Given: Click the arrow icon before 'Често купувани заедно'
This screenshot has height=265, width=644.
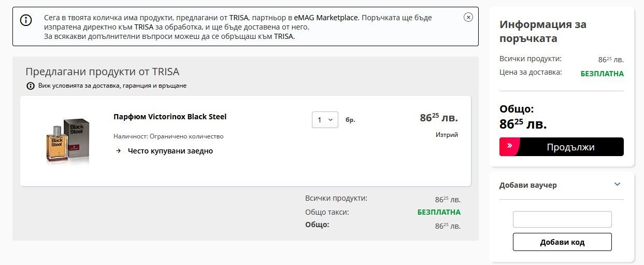Looking at the screenshot, I should point(118,151).
